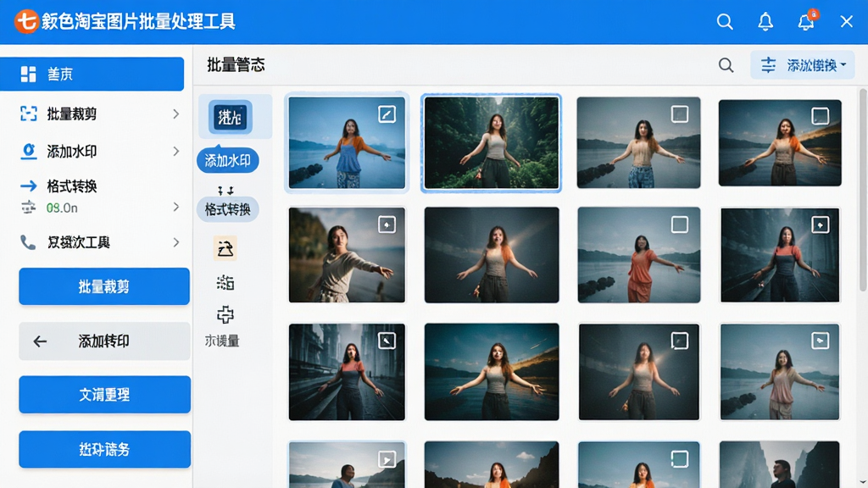Select the selected forest photo thumbnail
This screenshot has width=868, height=488.
(x=492, y=142)
